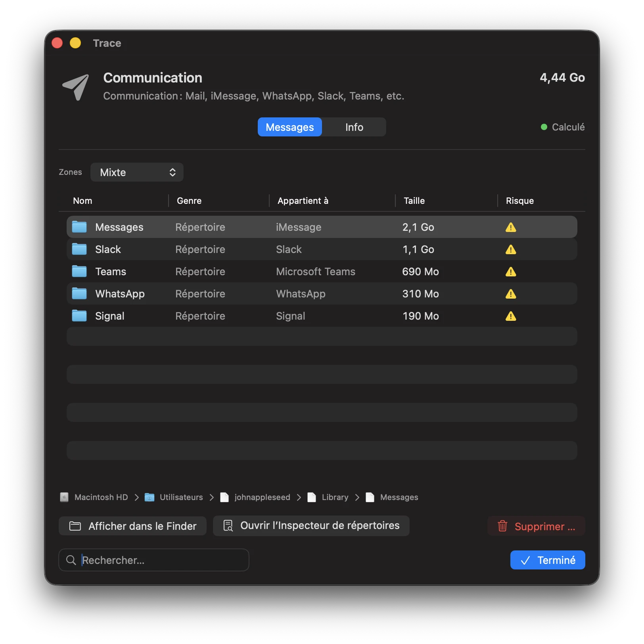Viewport: 644px width, 644px height.
Task: Click the magnifying glass search icon
Action: pyautogui.click(x=71, y=560)
